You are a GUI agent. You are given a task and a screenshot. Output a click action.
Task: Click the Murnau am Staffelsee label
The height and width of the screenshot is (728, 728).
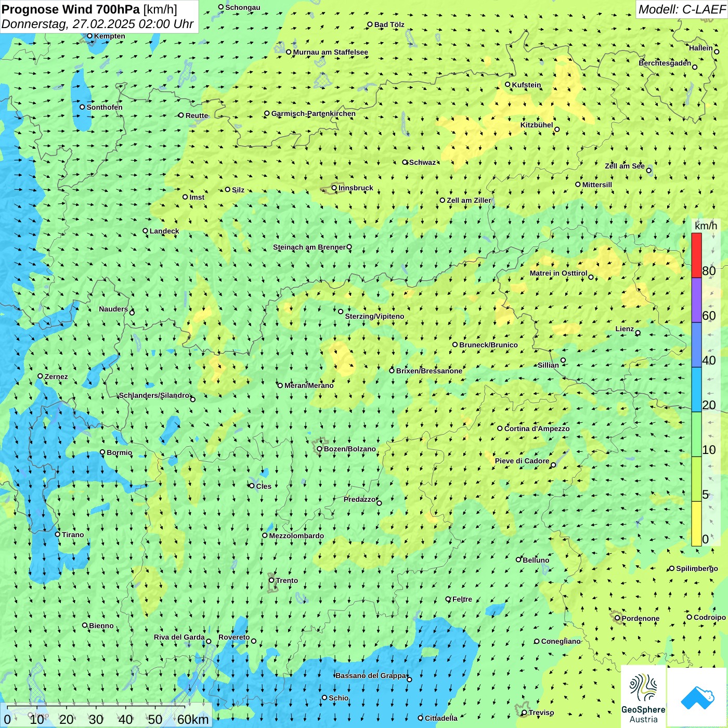point(330,52)
